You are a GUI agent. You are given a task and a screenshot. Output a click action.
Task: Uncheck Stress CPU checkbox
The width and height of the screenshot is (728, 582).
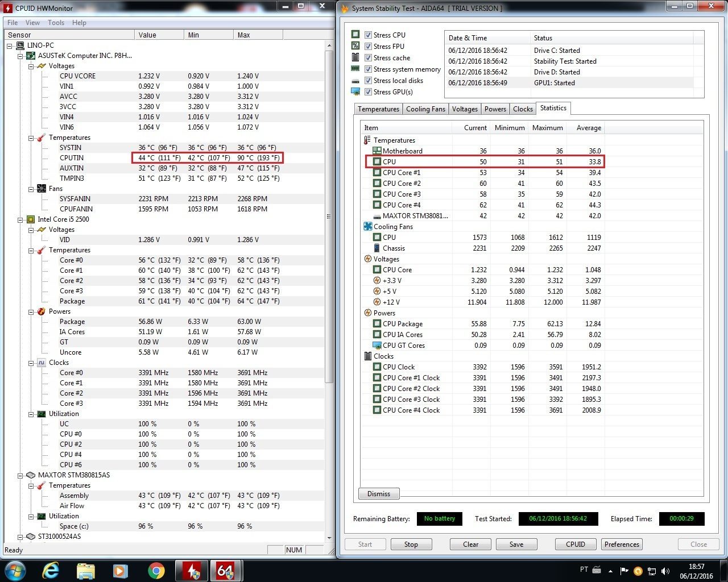tap(368, 35)
